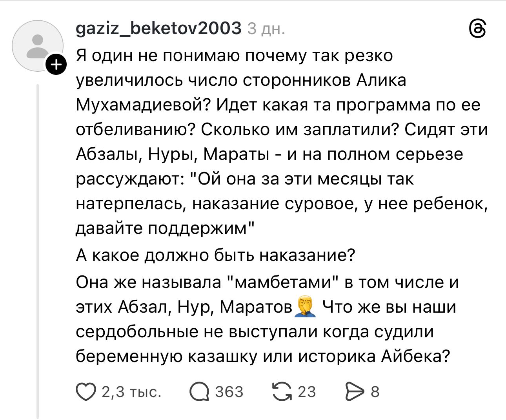Click the share count number 8
Screen dimensions: 506x420
(x=375, y=392)
